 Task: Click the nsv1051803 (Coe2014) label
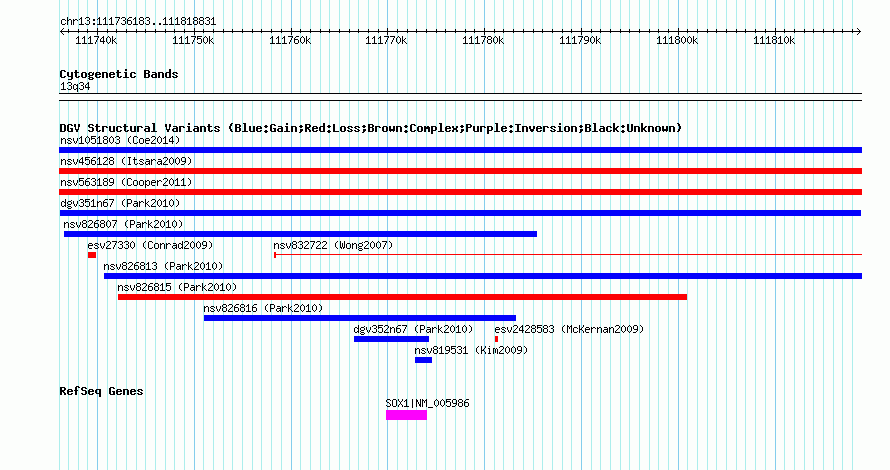(120, 140)
